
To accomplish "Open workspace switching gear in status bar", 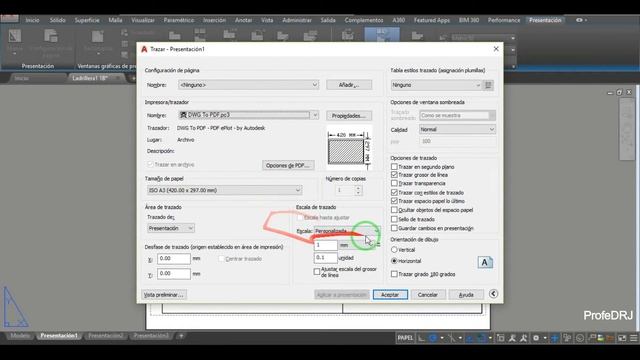I will [536, 338].
